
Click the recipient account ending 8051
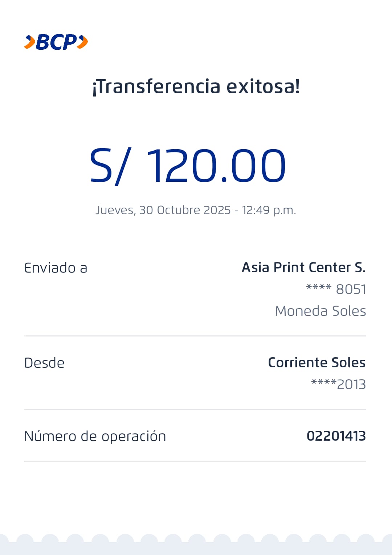coord(336,289)
